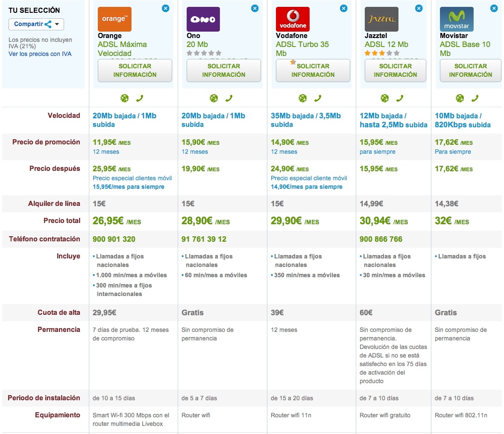Click Ono total price '28,90€'
The height and width of the screenshot is (434, 504).
(197, 221)
